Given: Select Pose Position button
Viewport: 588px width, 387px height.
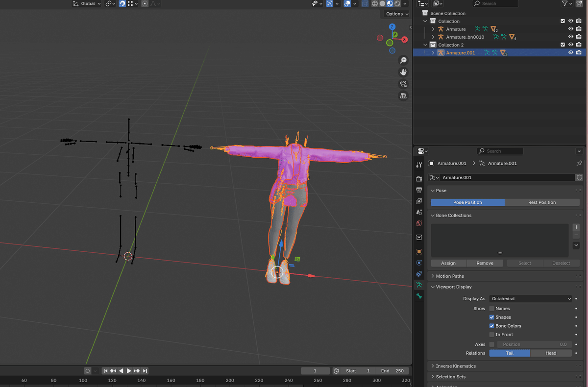Looking at the screenshot, I should click(x=467, y=202).
